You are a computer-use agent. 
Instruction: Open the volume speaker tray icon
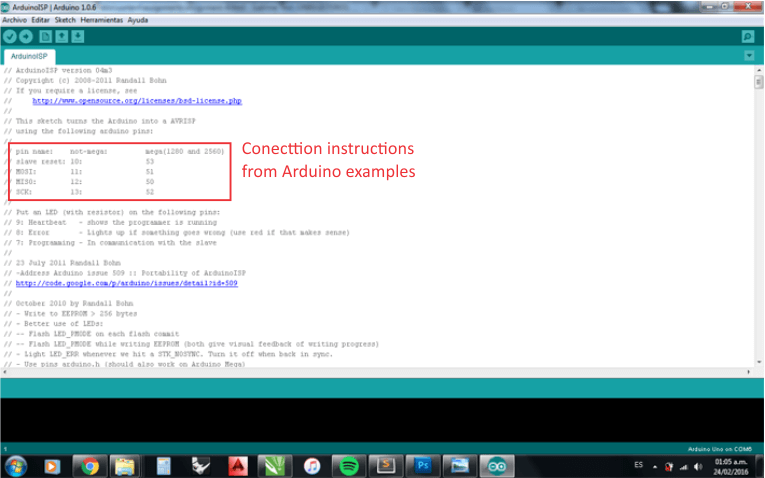coord(698,467)
